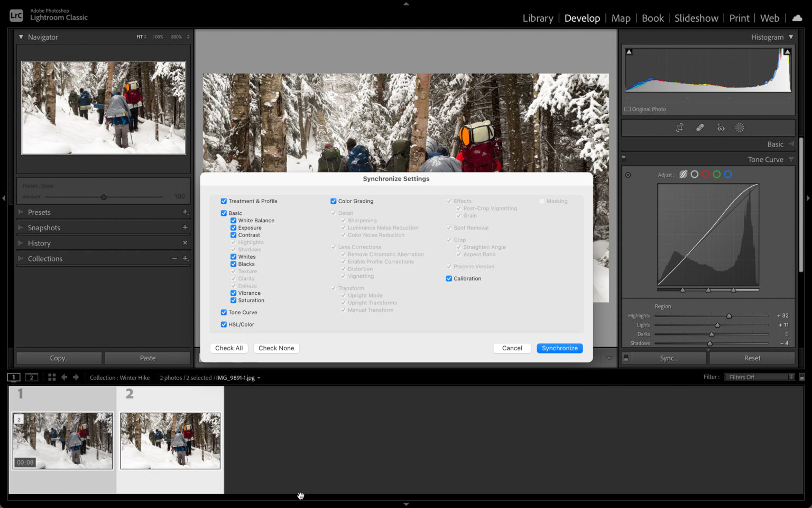
Task: Activate the targeted adjustment tool in Tone Curve
Action: point(629,174)
